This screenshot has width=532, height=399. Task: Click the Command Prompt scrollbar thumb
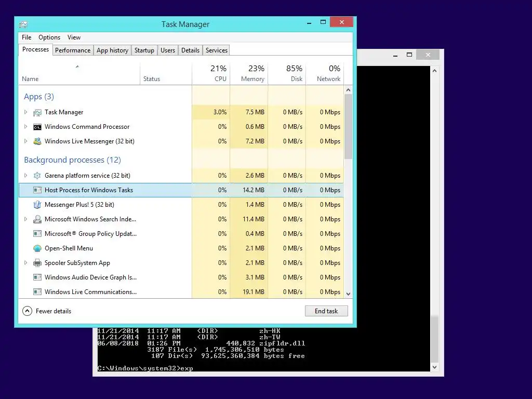[x=434, y=339]
